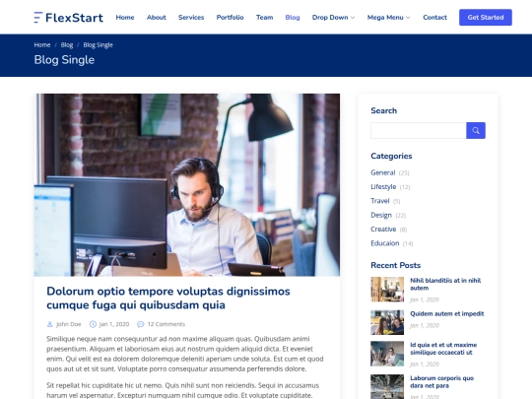Click Blog in the breadcrumb
The image size is (532, 399).
coord(67,44)
